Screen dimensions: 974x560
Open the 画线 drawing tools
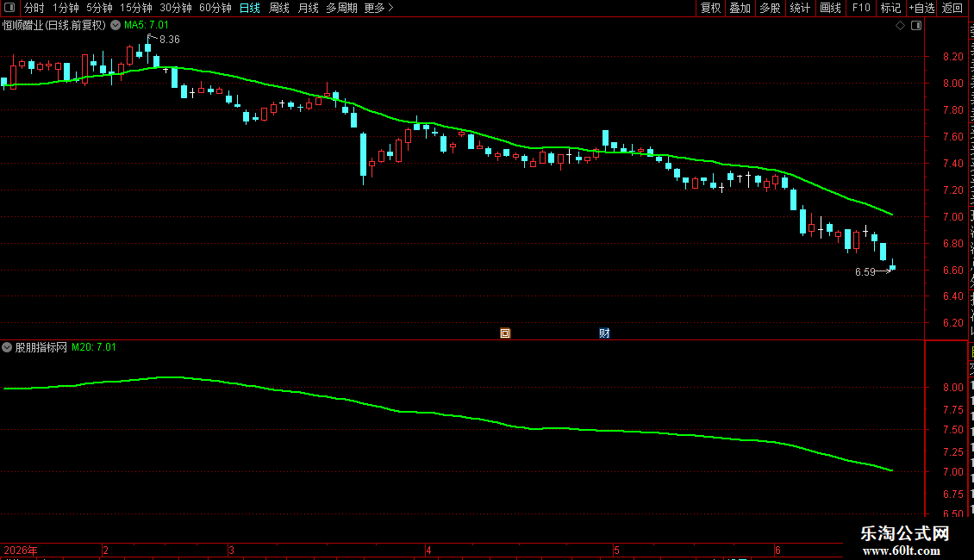coord(830,8)
